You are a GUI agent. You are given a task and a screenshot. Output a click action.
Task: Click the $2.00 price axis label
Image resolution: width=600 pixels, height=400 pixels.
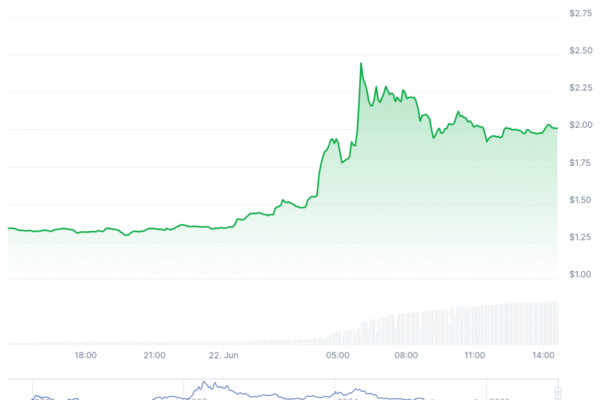pyautogui.click(x=578, y=125)
